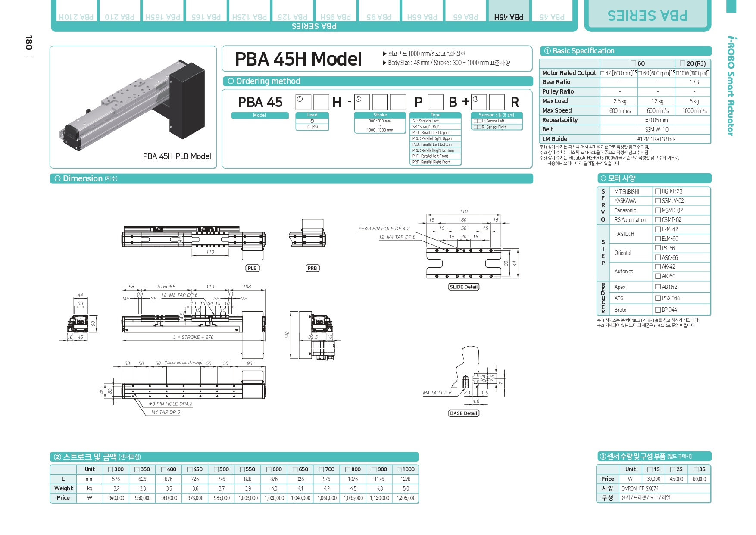Click the '1,205,000' price cell
Screen dimensions: 756x535
[406, 498]
